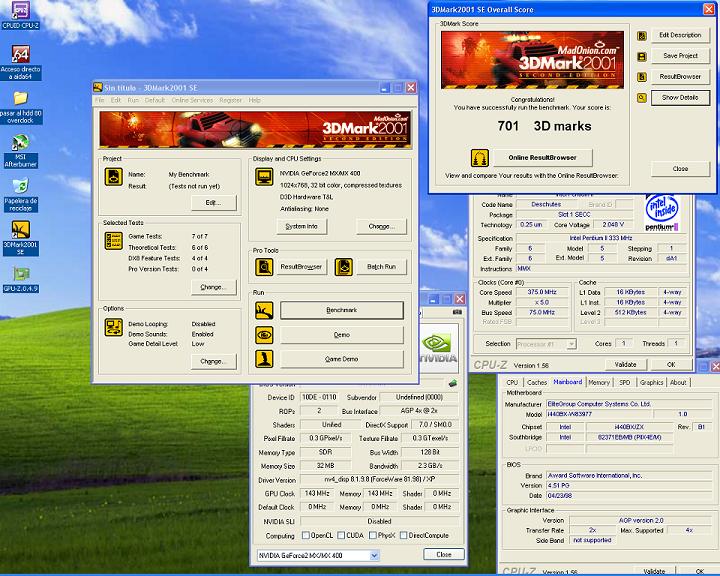Click the Save Project disk icon
This screenshot has width=720, height=576.
click(x=642, y=56)
